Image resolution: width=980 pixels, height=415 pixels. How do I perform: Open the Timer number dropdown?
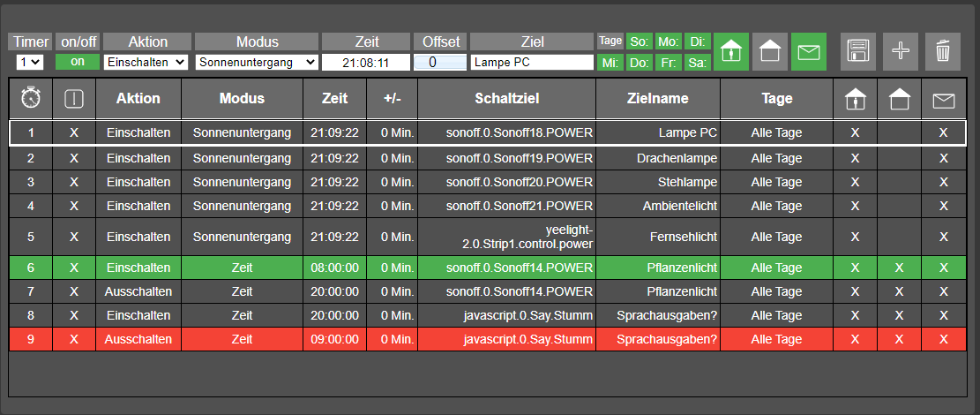click(29, 62)
